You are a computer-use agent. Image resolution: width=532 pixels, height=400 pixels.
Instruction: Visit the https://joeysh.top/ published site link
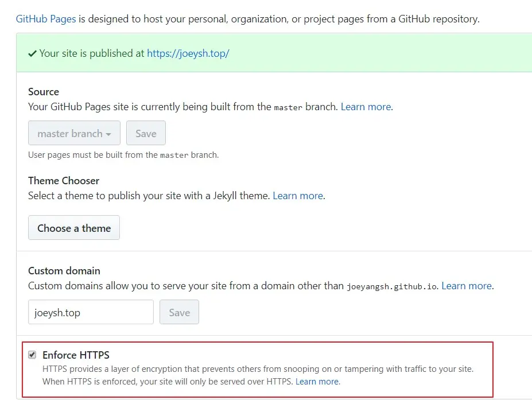188,53
